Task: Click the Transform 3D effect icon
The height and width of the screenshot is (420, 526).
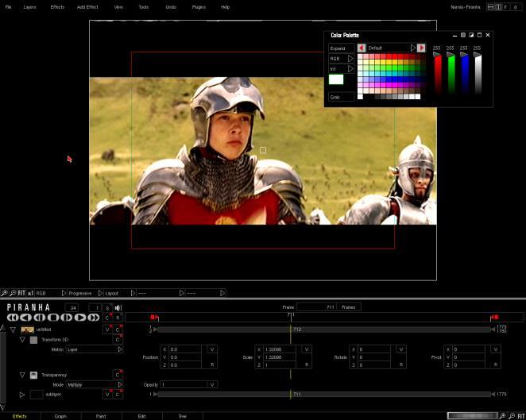Action: 33,340
